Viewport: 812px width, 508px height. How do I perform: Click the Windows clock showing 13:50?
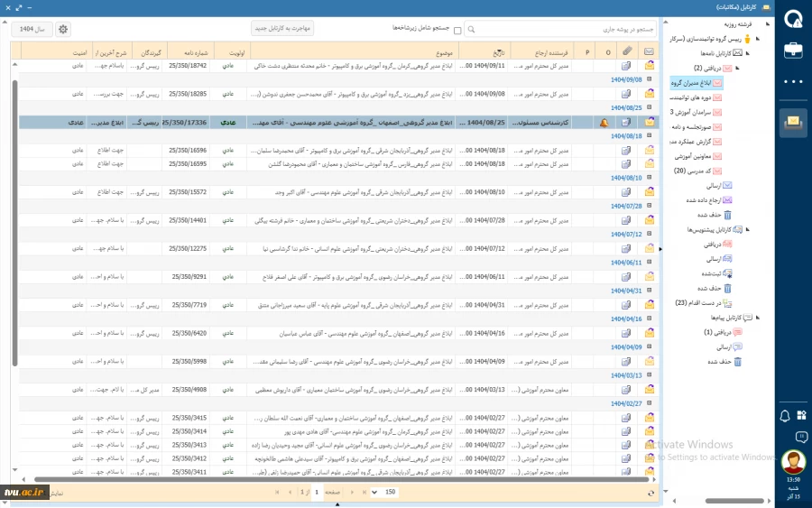click(x=793, y=480)
